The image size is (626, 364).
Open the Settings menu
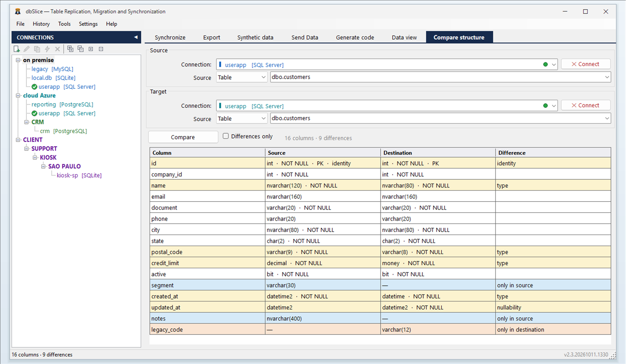pos(88,24)
